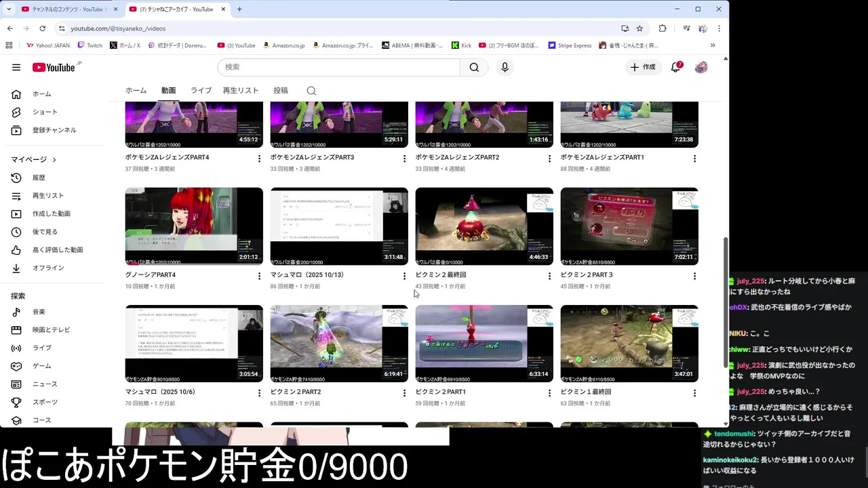Open the tab search dropdown arrow
Viewport: 868px width, 488px height.
click(x=9, y=9)
